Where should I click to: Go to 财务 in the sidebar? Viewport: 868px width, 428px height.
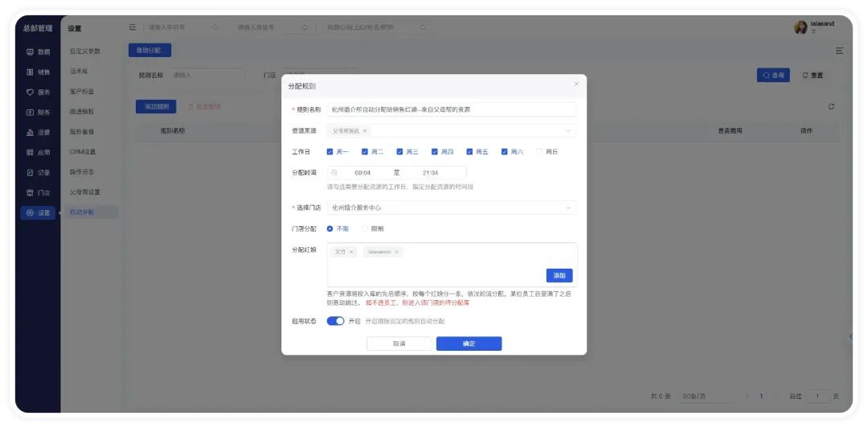pos(38,112)
